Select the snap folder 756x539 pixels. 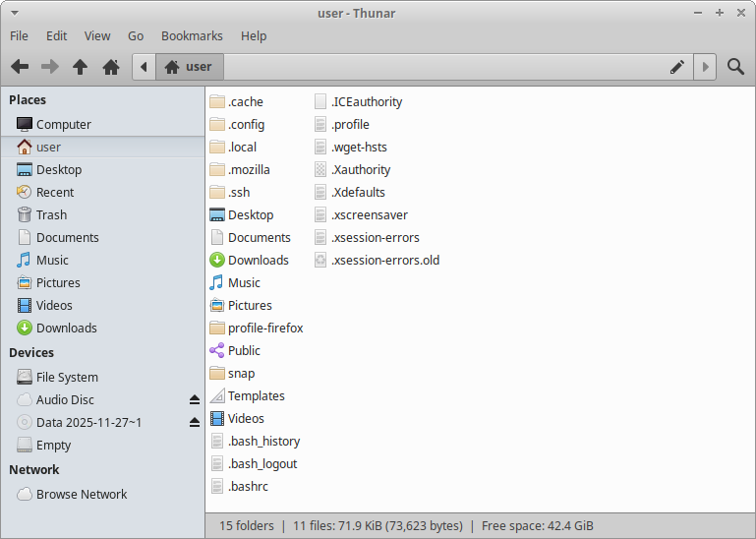[232, 374]
